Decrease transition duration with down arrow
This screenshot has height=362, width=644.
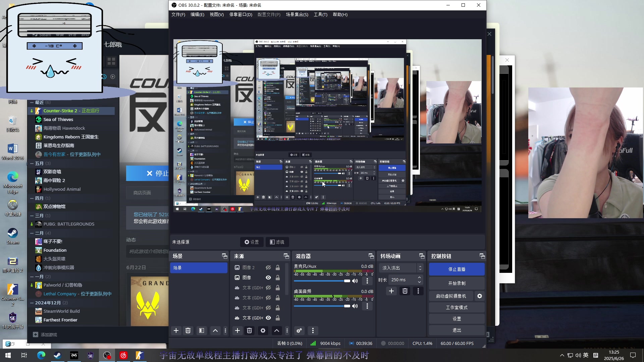point(419,282)
